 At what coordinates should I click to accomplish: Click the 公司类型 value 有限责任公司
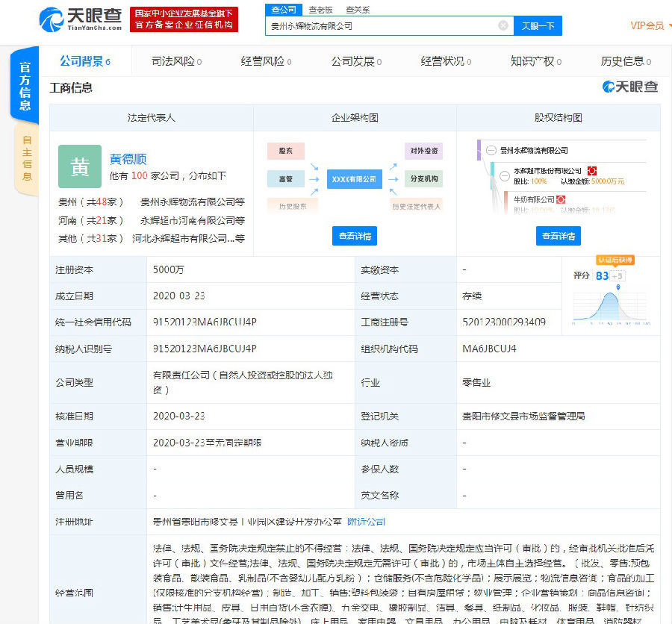pos(243,382)
